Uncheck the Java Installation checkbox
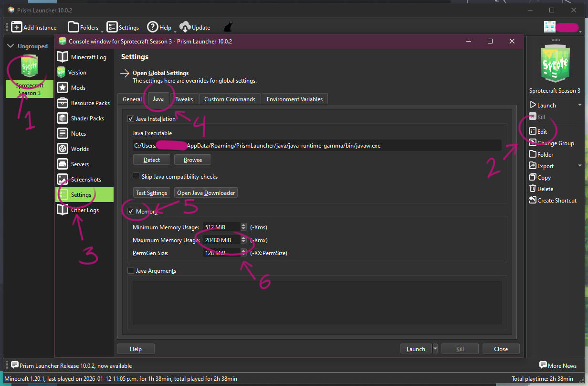 pyautogui.click(x=131, y=118)
